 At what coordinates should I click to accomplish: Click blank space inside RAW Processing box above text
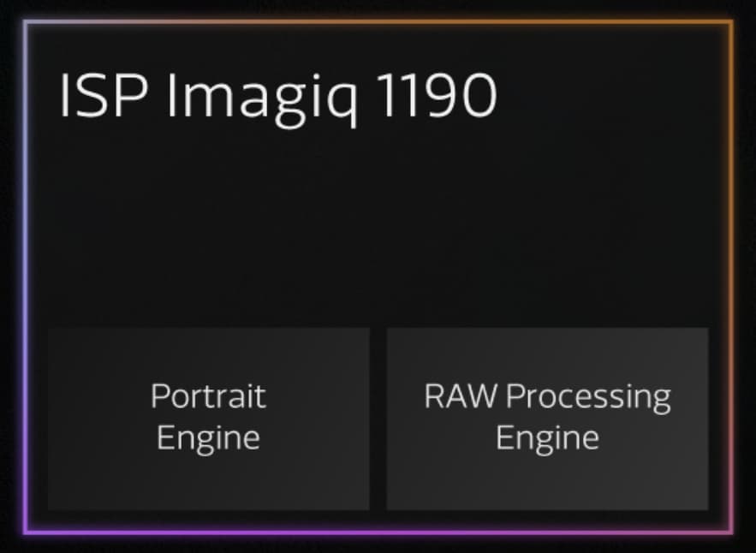coord(547,354)
